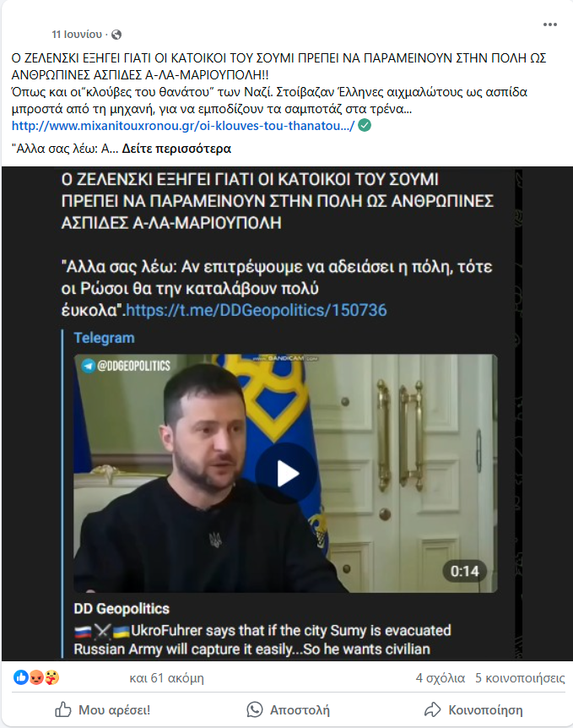Send post via WhatsApp Αποστολή

[288, 709]
